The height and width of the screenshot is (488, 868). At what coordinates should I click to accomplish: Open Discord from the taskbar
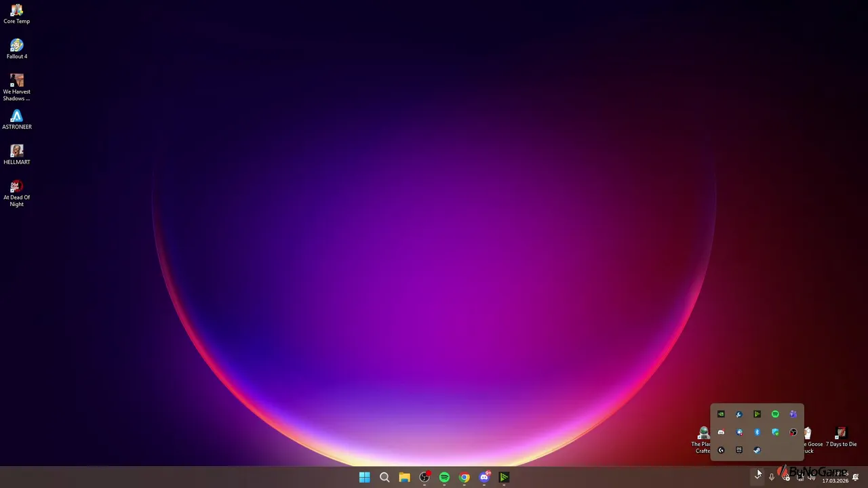click(x=484, y=477)
